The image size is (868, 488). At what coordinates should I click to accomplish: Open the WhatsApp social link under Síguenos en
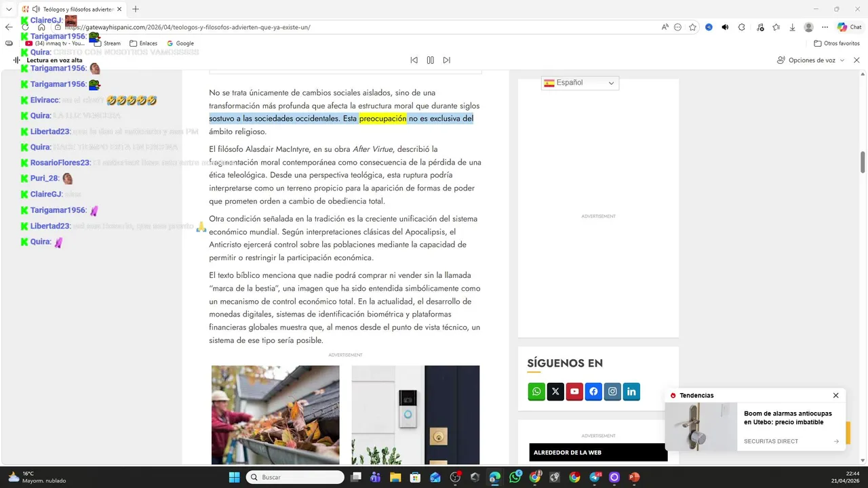(x=536, y=392)
